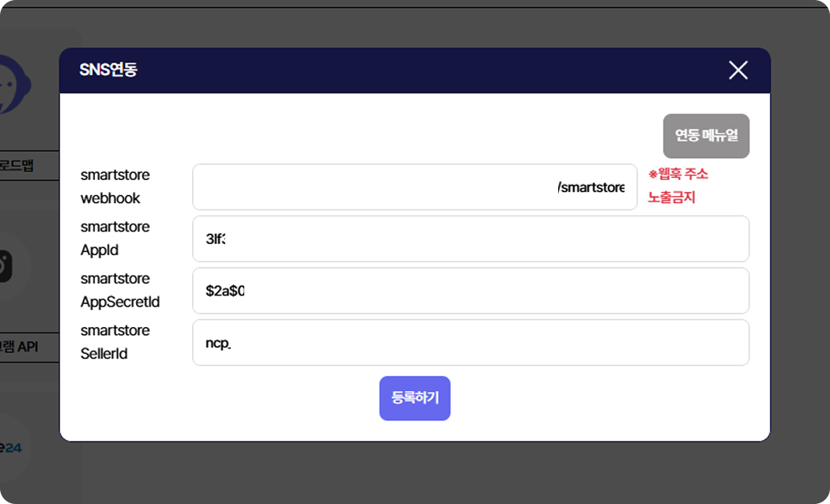The height and width of the screenshot is (504, 830).
Task: Click the smartstore SellerId label
Action: tap(115, 342)
